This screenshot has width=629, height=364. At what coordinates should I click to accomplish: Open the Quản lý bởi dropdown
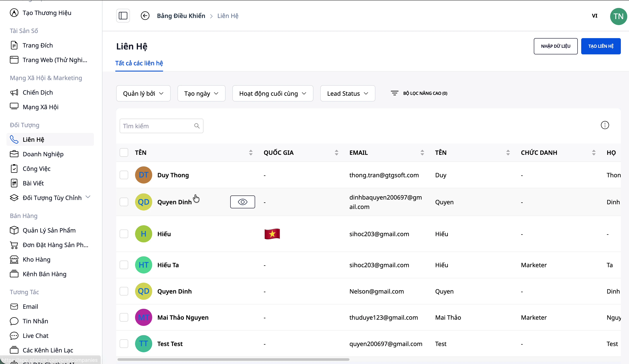click(143, 94)
